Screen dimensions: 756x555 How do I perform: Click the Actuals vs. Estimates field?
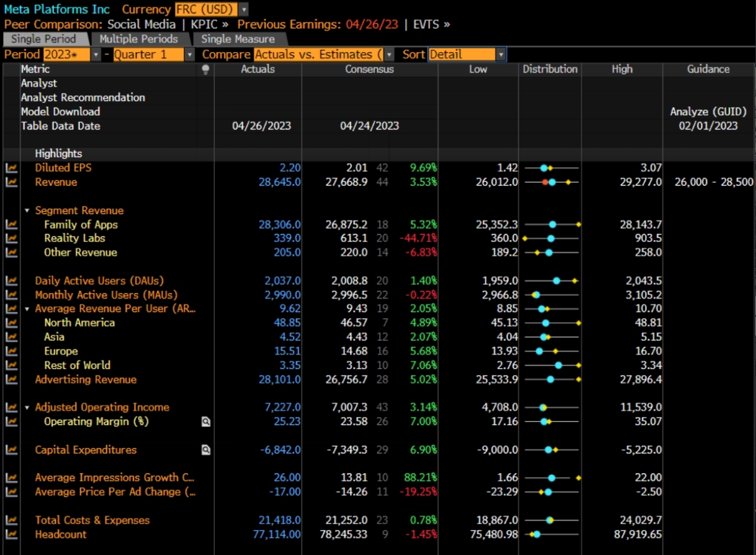point(319,54)
